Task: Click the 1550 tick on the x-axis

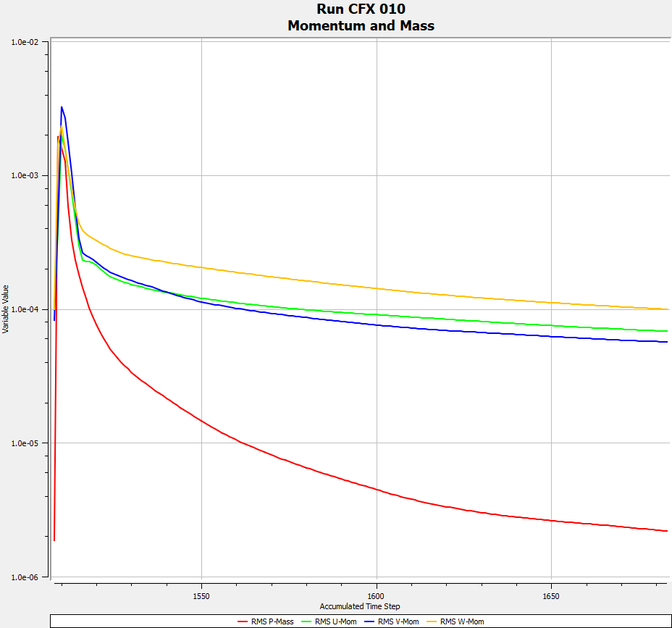Action: (x=201, y=596)
